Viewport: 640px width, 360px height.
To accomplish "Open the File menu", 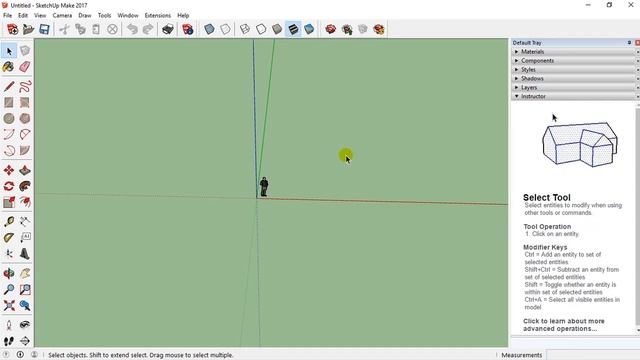I will point(7,15).
